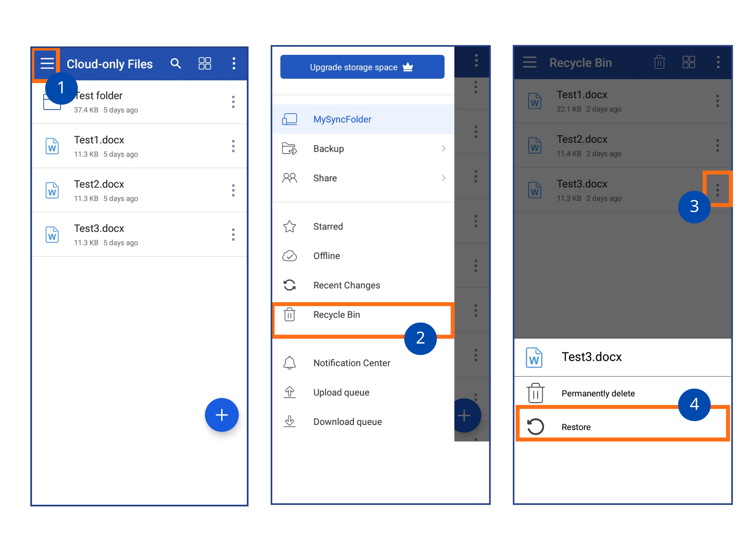Click the Word icon of Test2.docx 11.4 KB

coord(535,146)
